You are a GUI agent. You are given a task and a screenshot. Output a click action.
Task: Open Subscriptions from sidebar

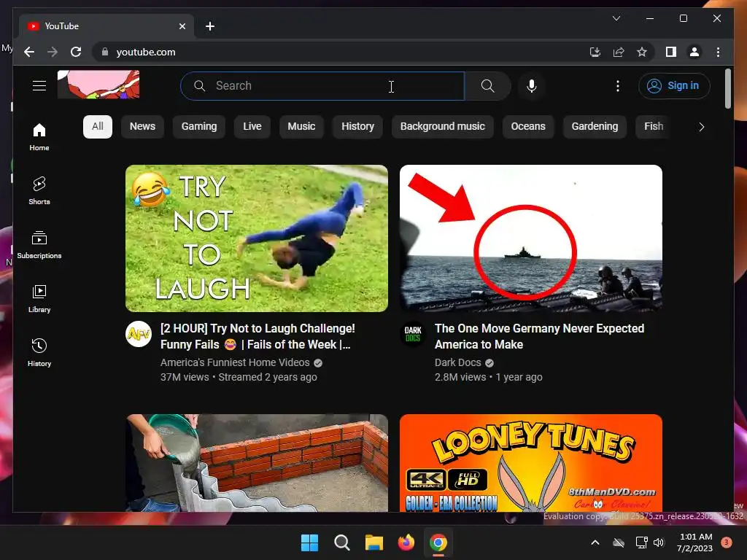(x=39, y=245)
